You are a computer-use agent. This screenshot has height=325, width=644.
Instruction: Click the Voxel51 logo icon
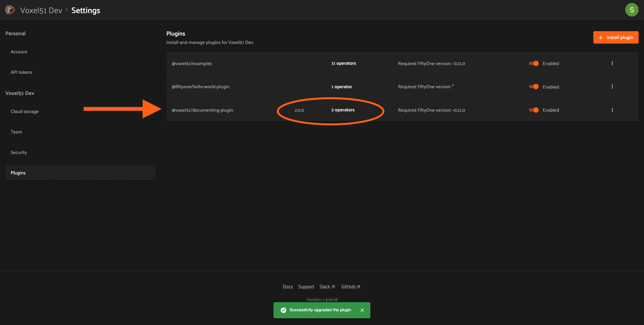pos(10,10)
